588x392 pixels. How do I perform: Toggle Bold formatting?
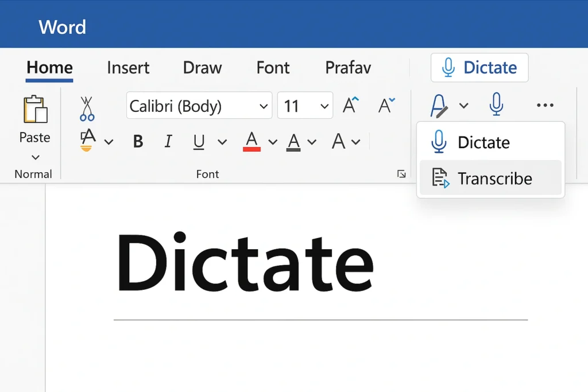[138, 142]
